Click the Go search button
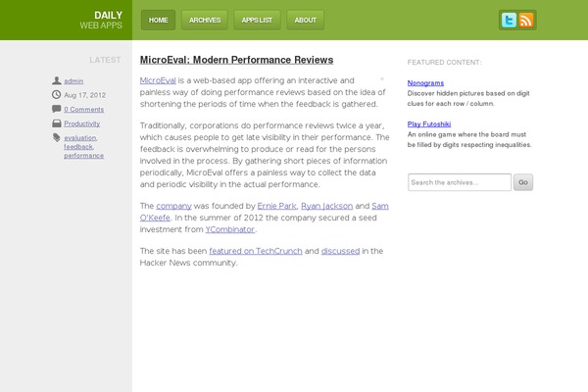The width and height of the screenshot is (588, 392). (523, 182)
